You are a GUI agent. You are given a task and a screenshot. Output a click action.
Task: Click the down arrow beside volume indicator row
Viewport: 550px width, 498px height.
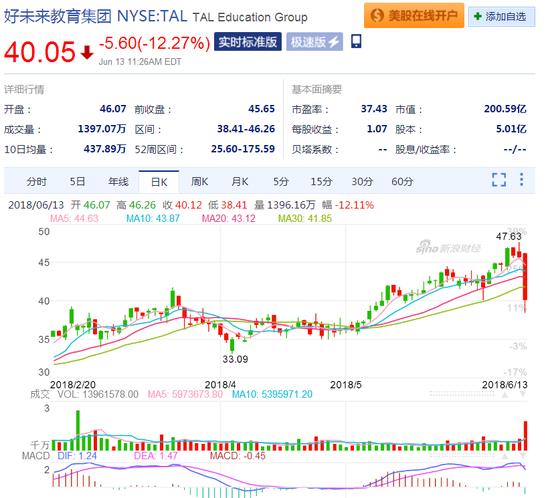point(523,395)
